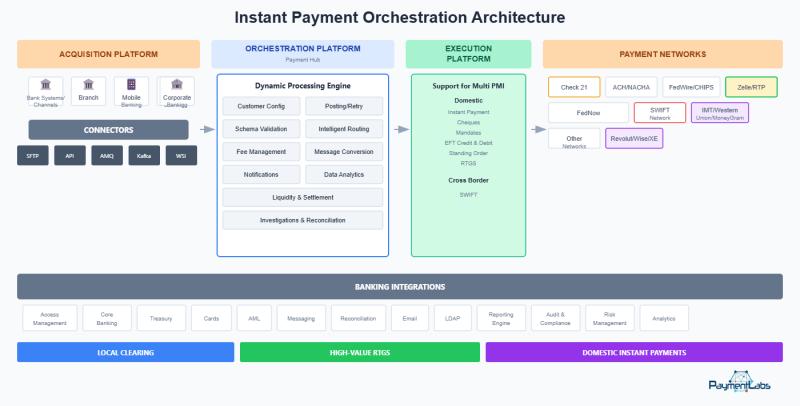Select the Instant Payment entry
The image size is (800, 406).
(468, 112)
